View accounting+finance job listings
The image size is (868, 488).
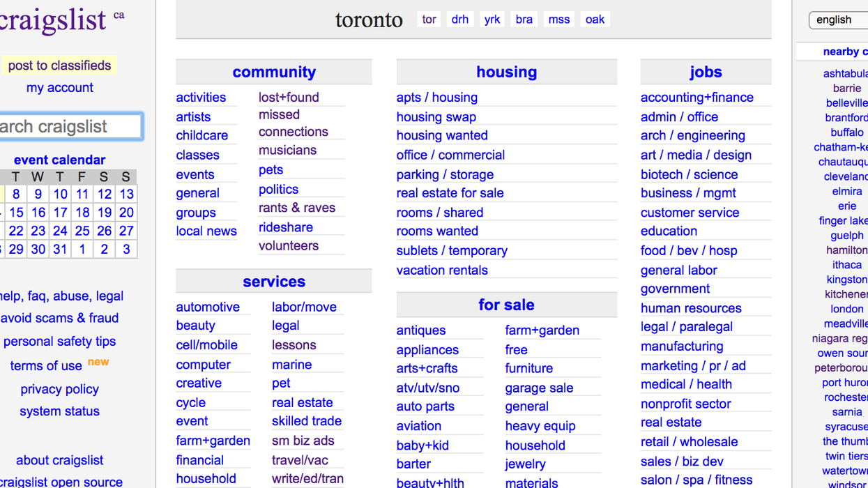(697, 98)
